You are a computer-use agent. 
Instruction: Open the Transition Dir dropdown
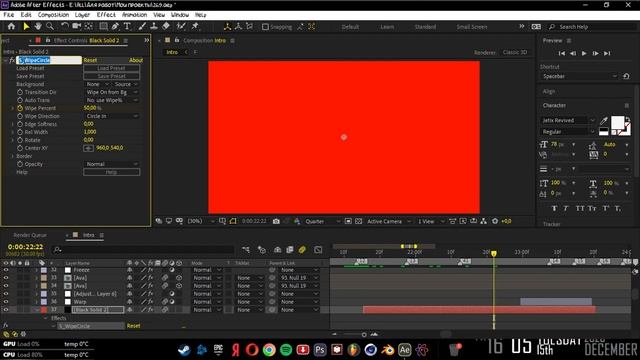(112, 92)
